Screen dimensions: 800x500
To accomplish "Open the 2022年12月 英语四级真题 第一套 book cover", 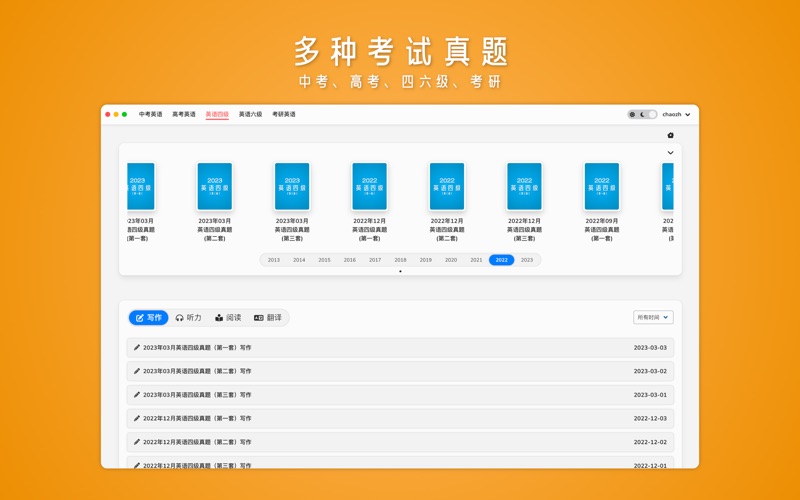I will 369,187.
